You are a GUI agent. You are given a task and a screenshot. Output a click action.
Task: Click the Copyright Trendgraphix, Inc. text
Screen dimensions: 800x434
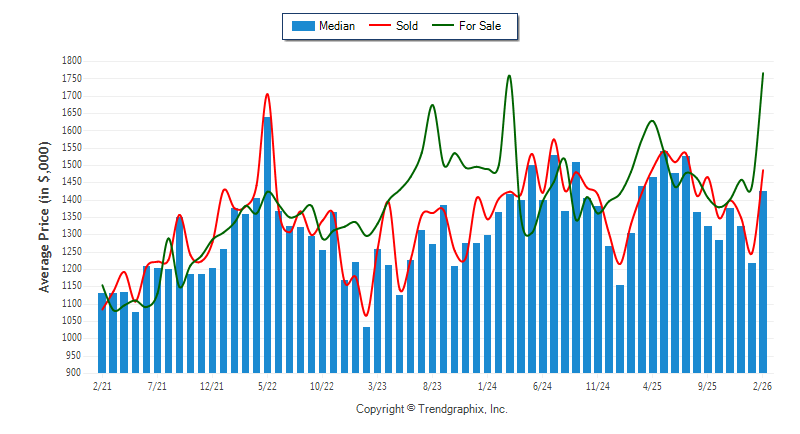(x=432, y=409)
